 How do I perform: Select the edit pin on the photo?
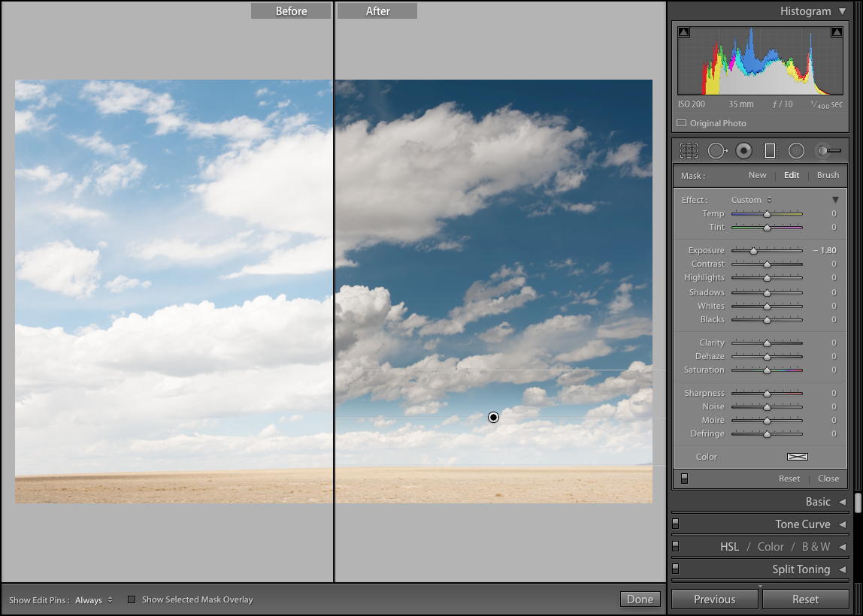click(493, 417)
